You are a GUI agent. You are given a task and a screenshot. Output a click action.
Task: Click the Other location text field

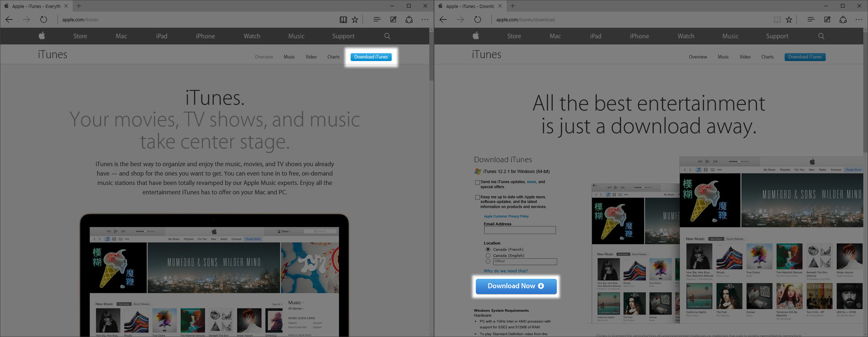(525, 262)
